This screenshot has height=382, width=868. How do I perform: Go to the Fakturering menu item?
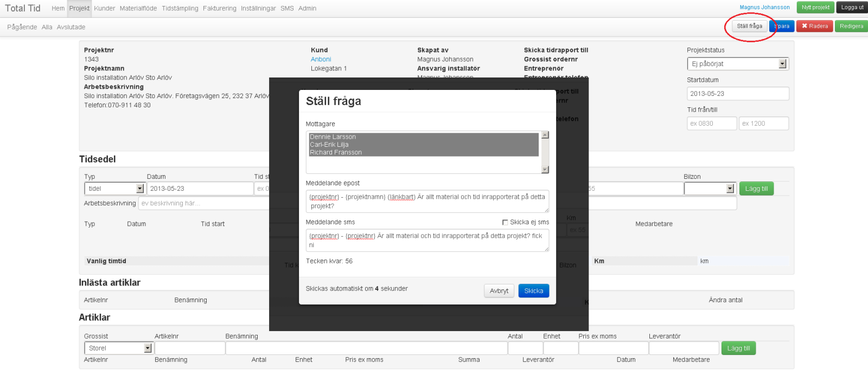pos(219,8)
